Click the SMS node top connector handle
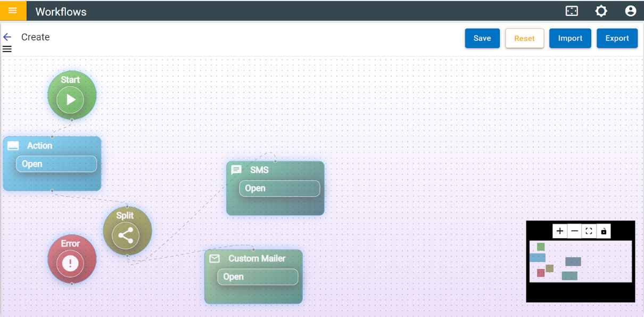This screenshot has width=644, height=317. tap(275, 161)
